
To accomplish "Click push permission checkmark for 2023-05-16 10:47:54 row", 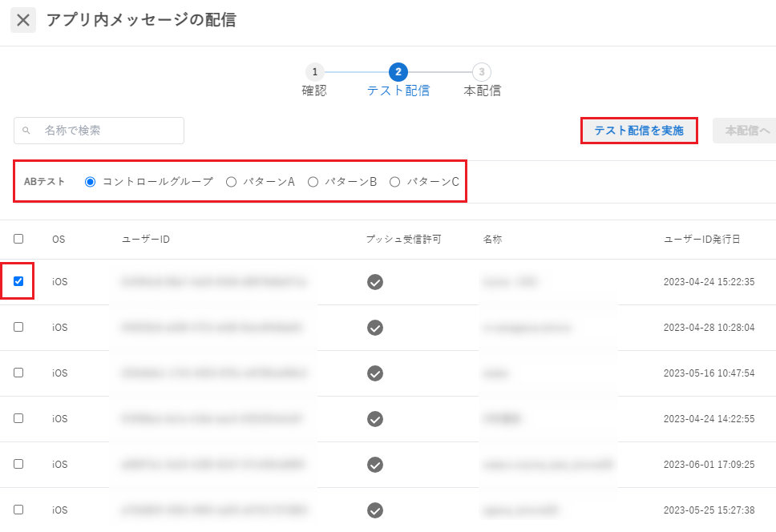I will point(374,373).
